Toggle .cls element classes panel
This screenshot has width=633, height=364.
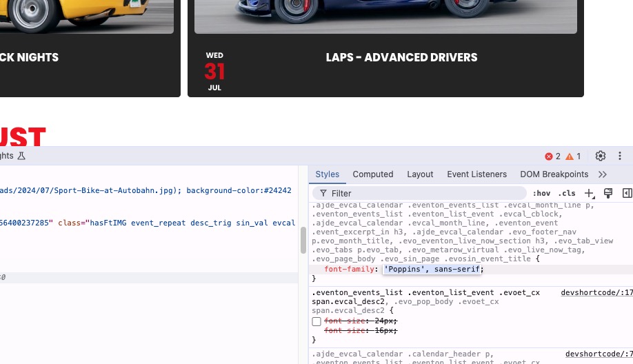[567, 193]
